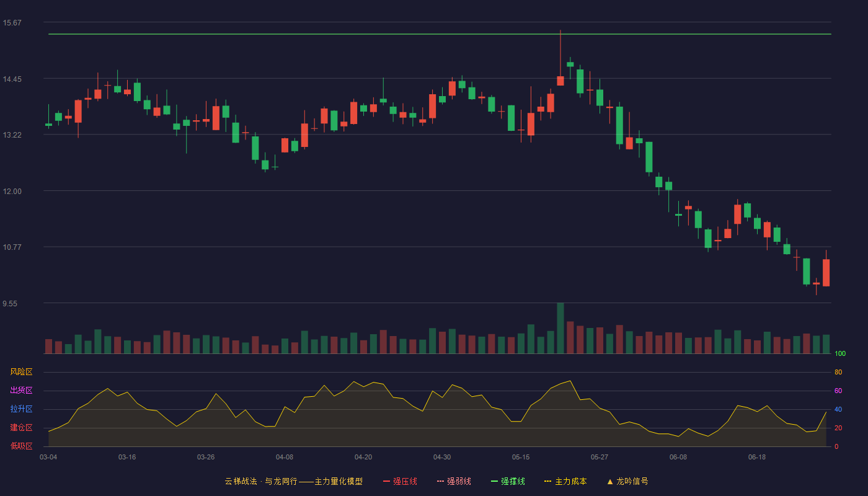The image size is (868, 496).
Task: Toggle the 云梯战法 主力量化模型 legend entry
Action: [x=294, y=481]
